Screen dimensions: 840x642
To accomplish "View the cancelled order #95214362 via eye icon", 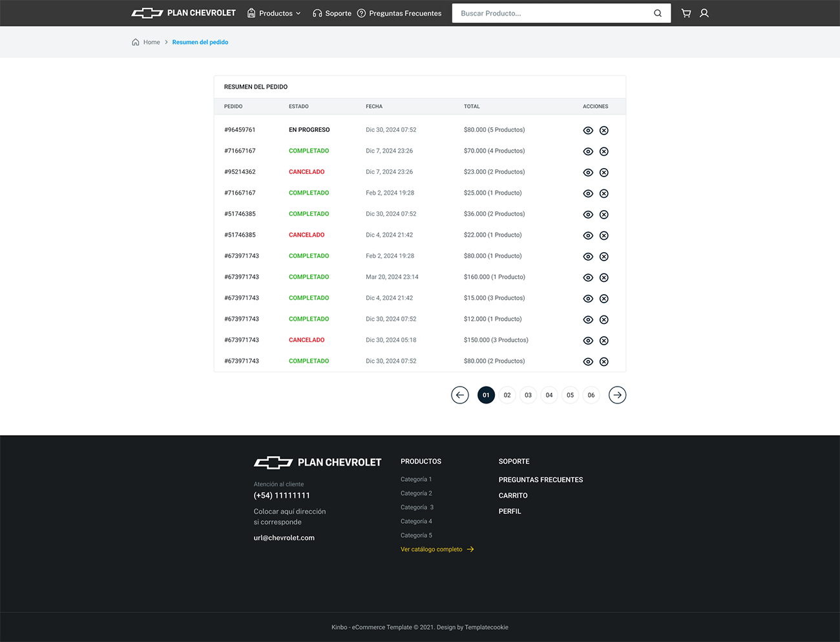I will pyautogui.click(x=588, y=173).
